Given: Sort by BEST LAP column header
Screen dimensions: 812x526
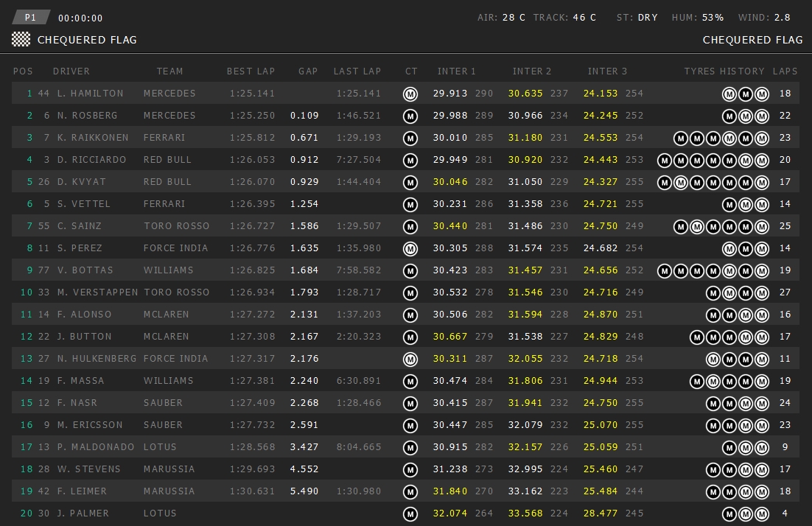Looking at the screenshot, I should point(251,71).
